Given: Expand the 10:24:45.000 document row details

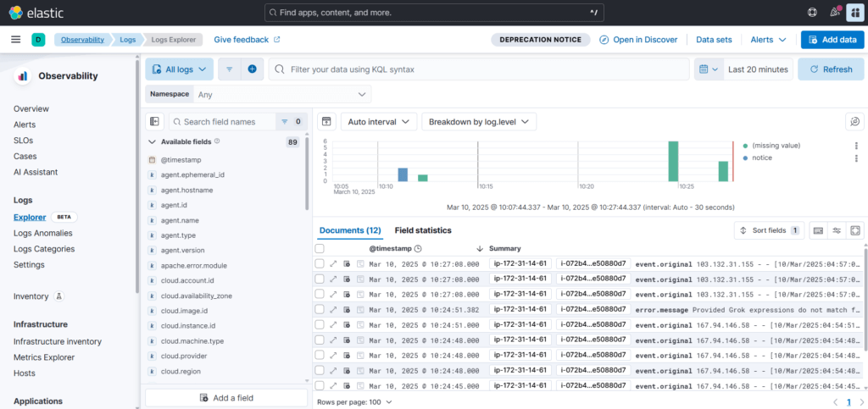Looking at the screenshot, I should pyautogui.click(x=333, y=386).
